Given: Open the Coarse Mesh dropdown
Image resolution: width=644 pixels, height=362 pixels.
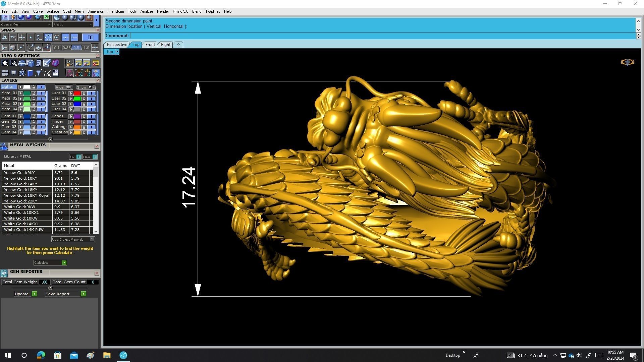Looking at the screenshot, I should click(25, 24).
